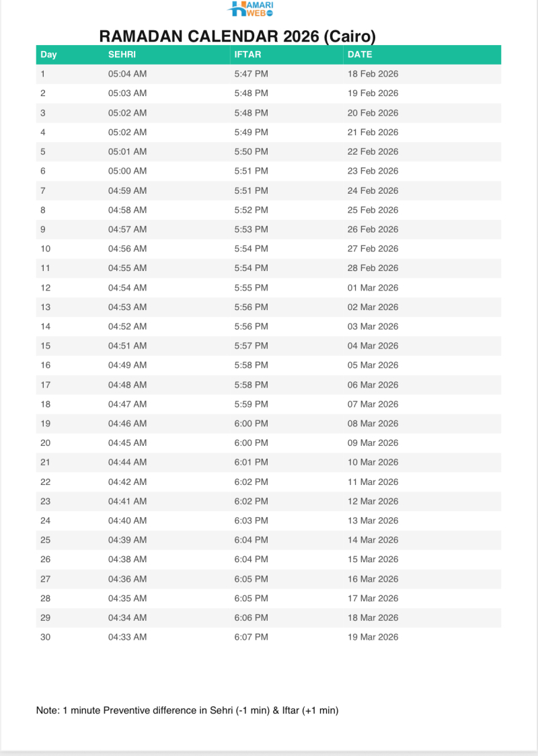This screenshot has width=538, height=756.
Task: Click Iftar time 5:59 PM
Action: (251, 404)
